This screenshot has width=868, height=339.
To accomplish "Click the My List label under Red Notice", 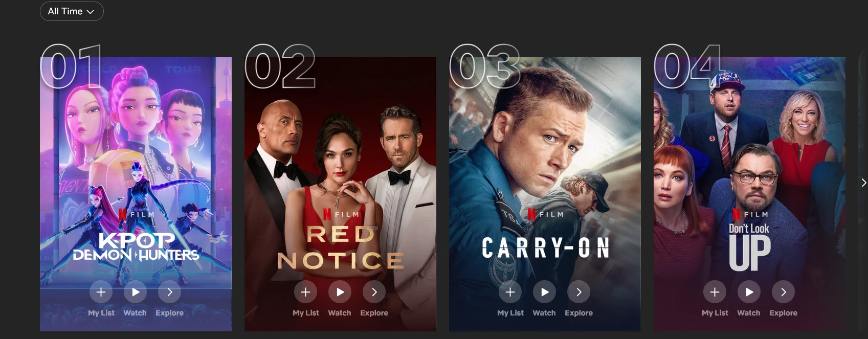I will tap(306, 313).
